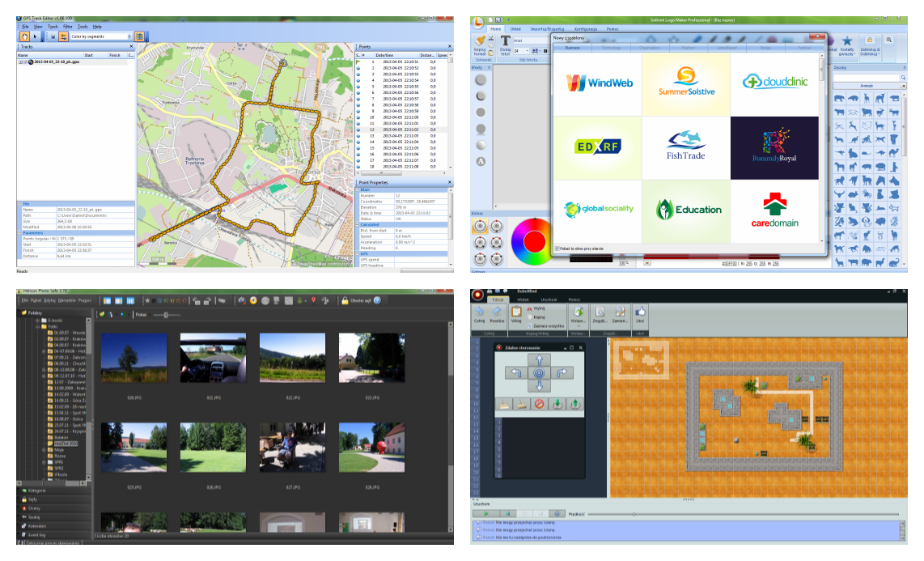Switch to the Widok tab in RoboMind
The height and width of the screenshot is (561, 924).
[x=523, y=300]
